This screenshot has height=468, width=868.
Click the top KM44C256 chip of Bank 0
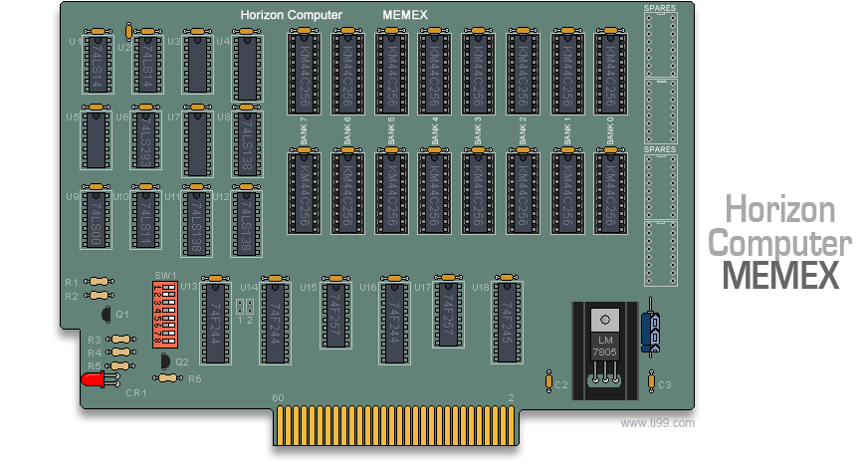[610, 73]
